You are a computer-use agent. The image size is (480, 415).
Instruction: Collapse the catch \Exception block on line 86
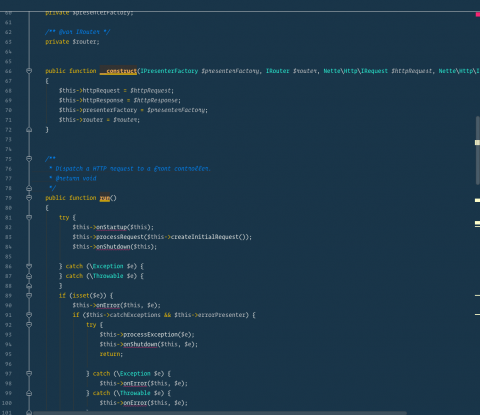click(29, 266)
